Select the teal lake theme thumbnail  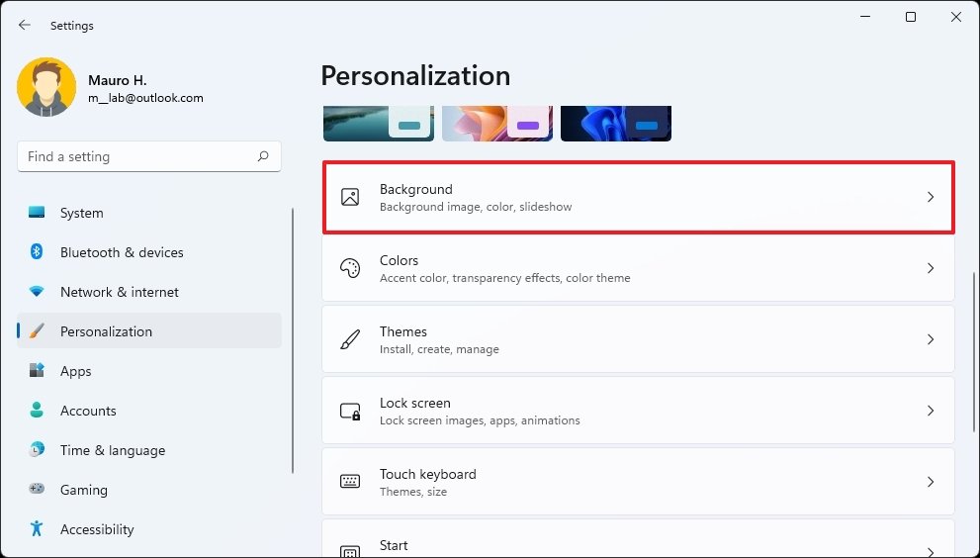[379, 124]
